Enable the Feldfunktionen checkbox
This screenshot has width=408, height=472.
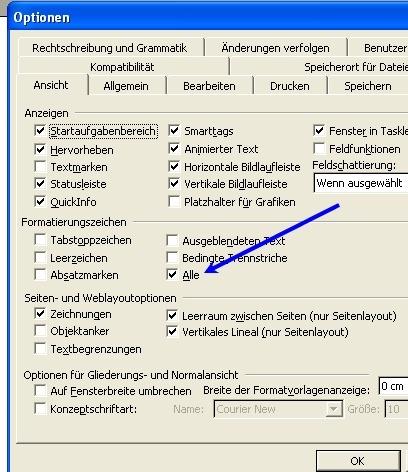319,148
